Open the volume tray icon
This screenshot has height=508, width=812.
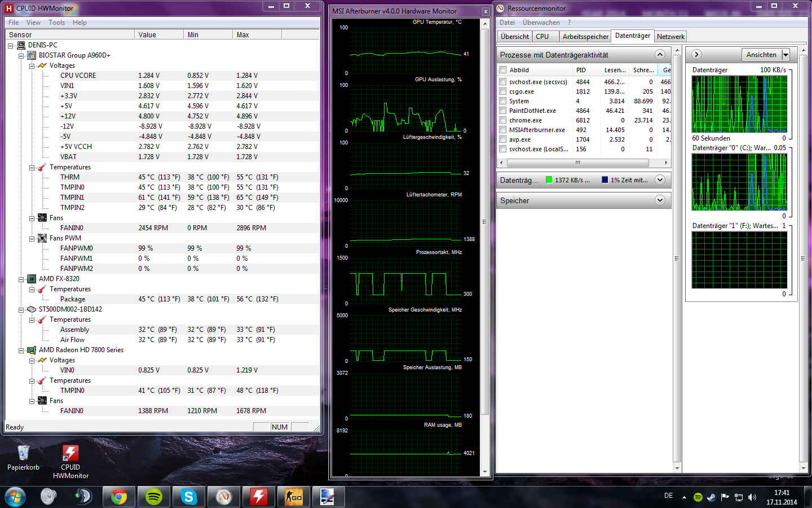pos(752,497)
